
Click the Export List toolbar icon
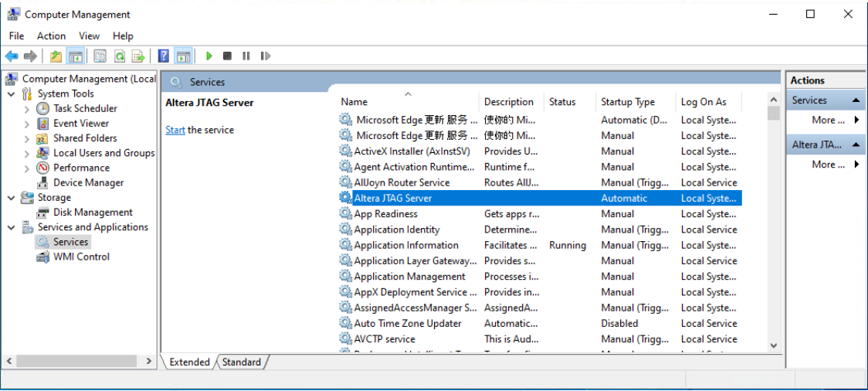click(138, 56)
